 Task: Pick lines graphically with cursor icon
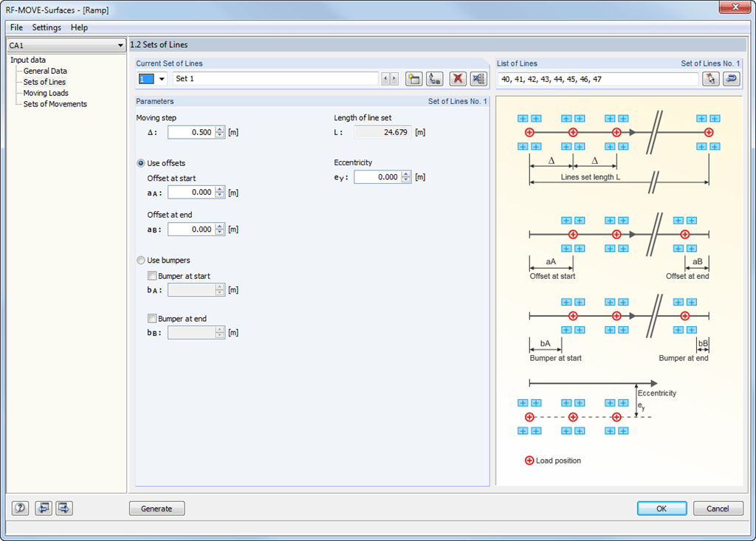pos(711,78)
